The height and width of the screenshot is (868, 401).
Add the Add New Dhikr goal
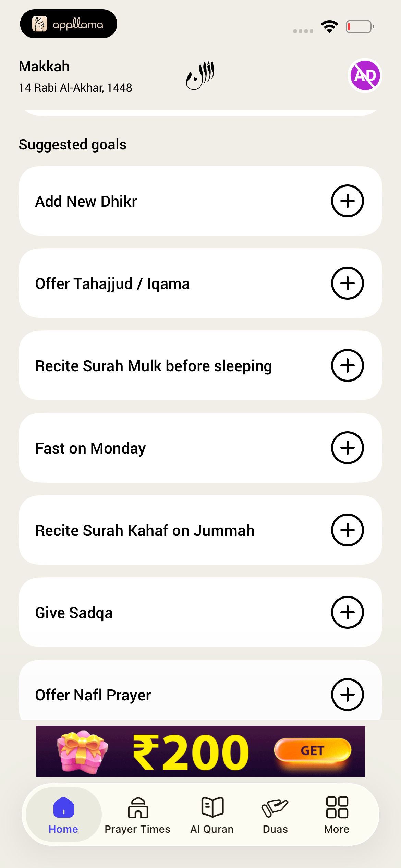[x=348, y=201]
